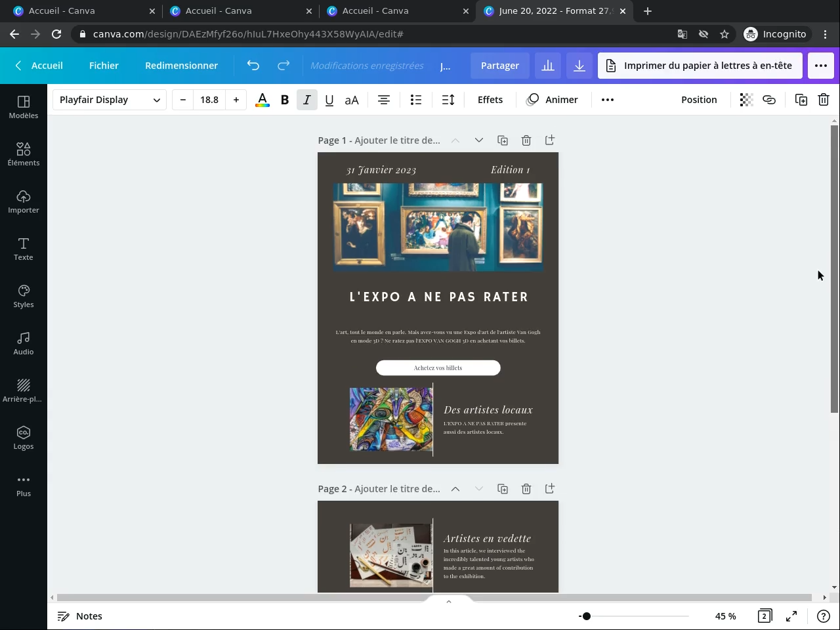Toggle bold formatting
Viewport: 840px width, 630px height.
[x=285, y=100]
